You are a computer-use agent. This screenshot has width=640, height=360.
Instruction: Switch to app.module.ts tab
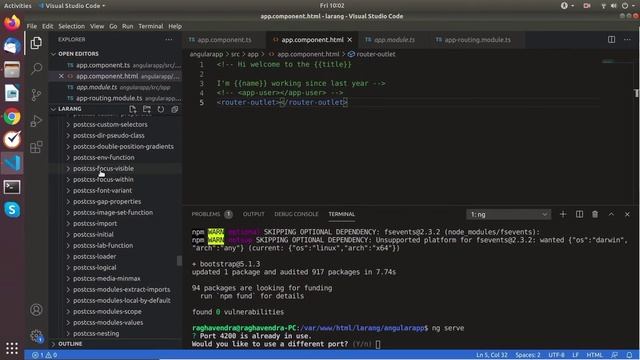coord(394,40)
